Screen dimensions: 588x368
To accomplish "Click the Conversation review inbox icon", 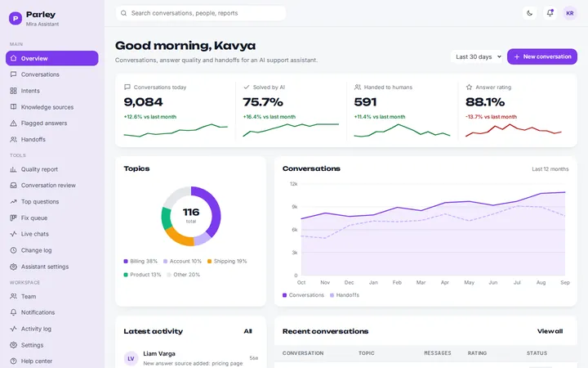I will 14,185.
